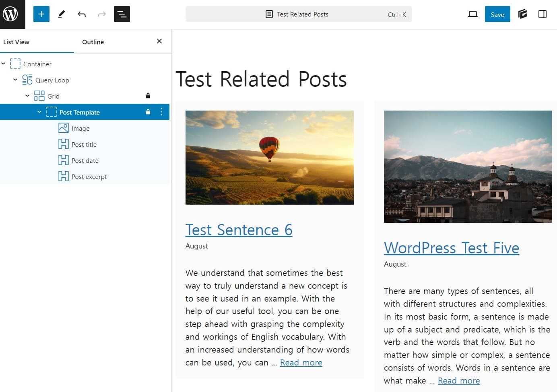Switch to the List View tab
Viewport: 557px width, 392px height.
click(16, 42)
